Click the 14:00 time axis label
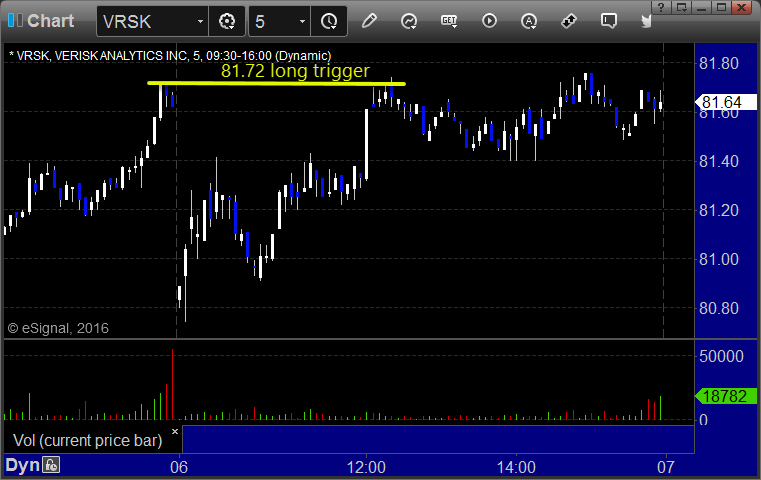The width and height of the screenshot is (761, 480). [x=516, y=467]
